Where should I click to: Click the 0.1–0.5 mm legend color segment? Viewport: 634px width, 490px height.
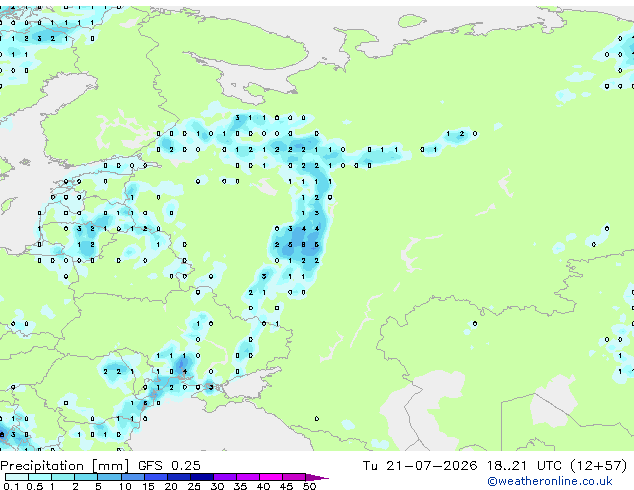click(17, 477)
